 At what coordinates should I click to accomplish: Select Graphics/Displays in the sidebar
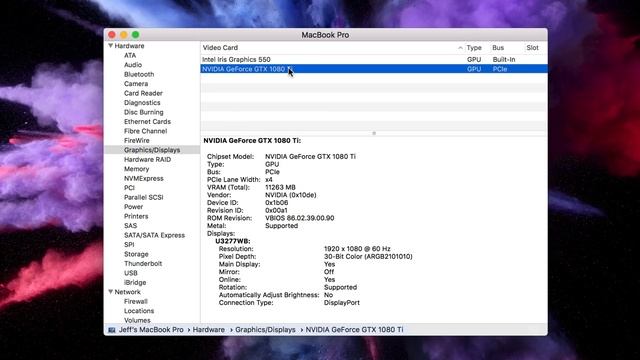tap(152, 150)
